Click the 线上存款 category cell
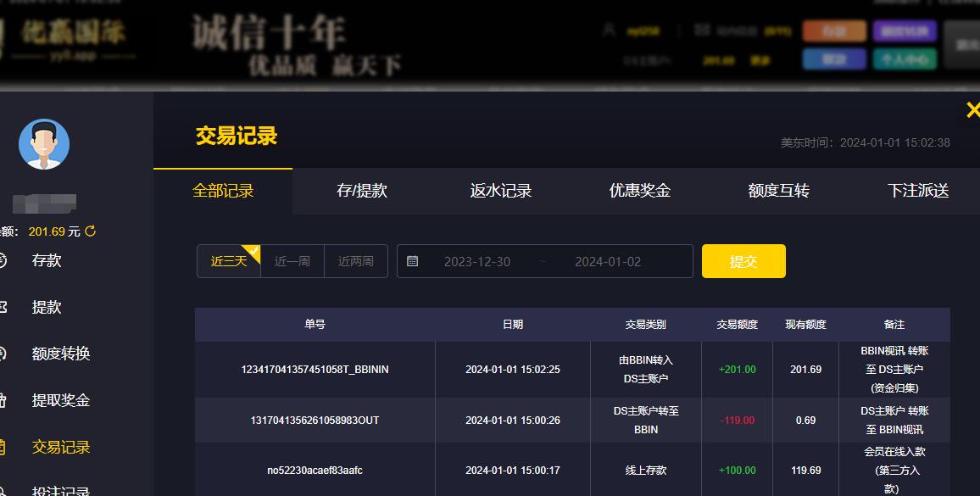Viewport: 980px width, 496px height. tap(646, 470)
